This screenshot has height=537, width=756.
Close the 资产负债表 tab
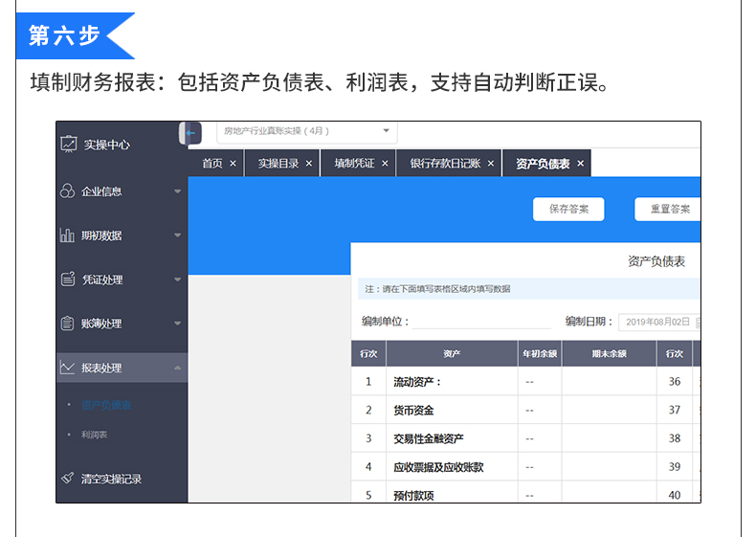coord(581,164)
